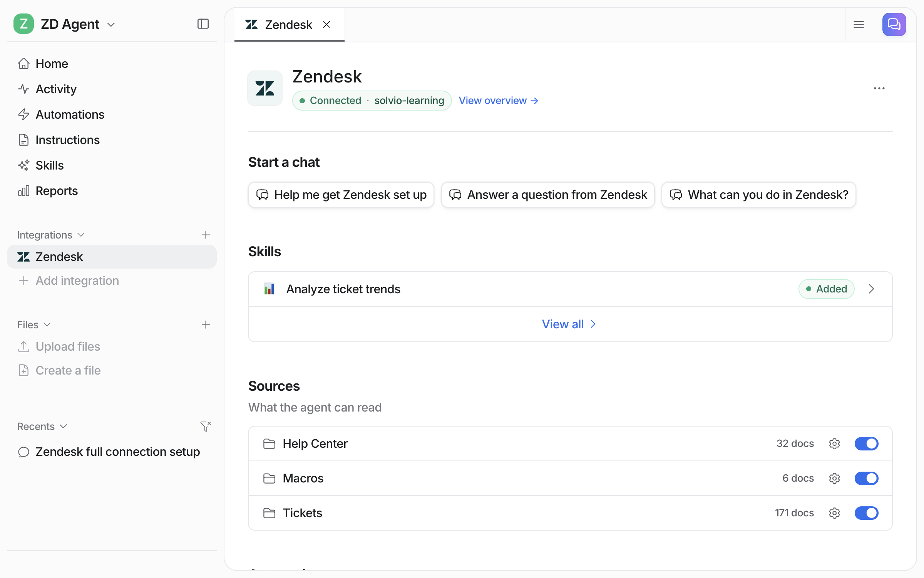Open Help Center source settings gear
924x578 pixels.
[x=834, y=444]
